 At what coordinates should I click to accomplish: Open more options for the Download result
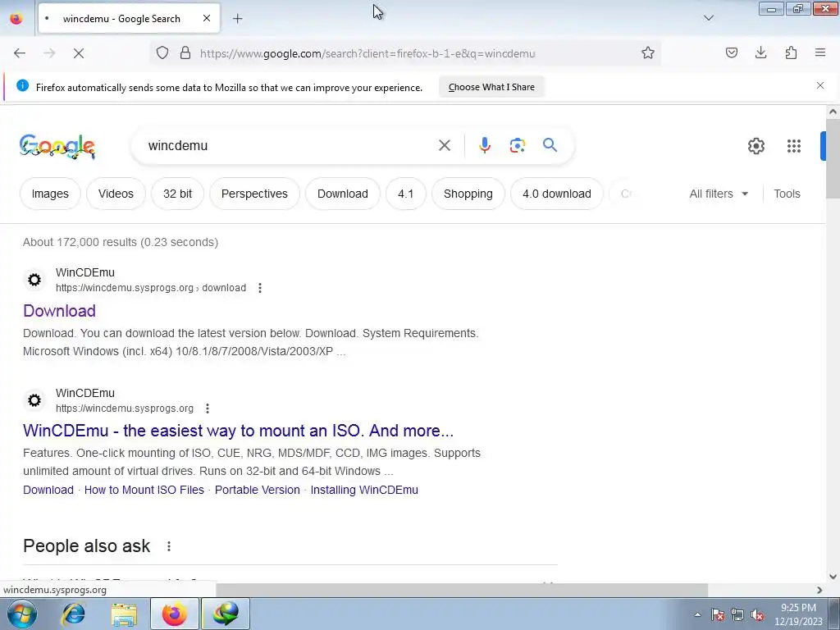click(x=260, y=288)
